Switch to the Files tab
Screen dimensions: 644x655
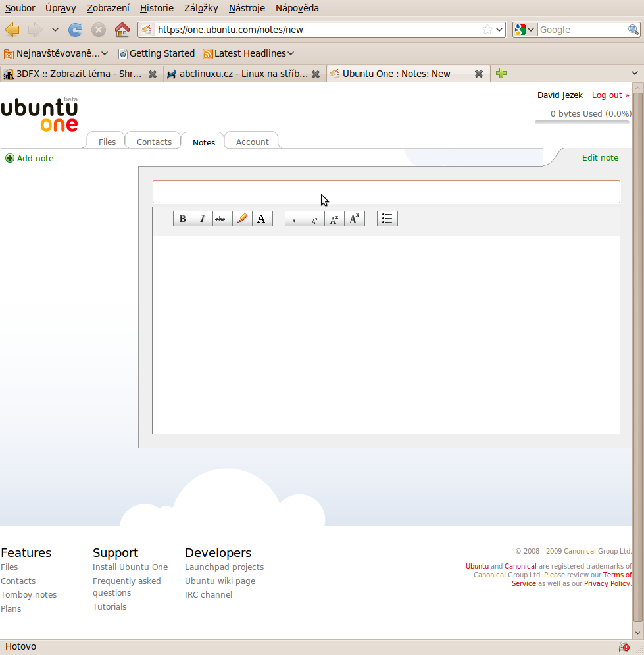coord(107,142)
